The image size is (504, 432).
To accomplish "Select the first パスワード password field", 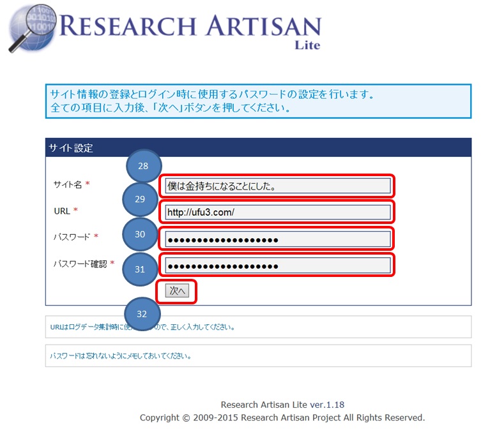I will pyautogui.click(x=277, y=239).
